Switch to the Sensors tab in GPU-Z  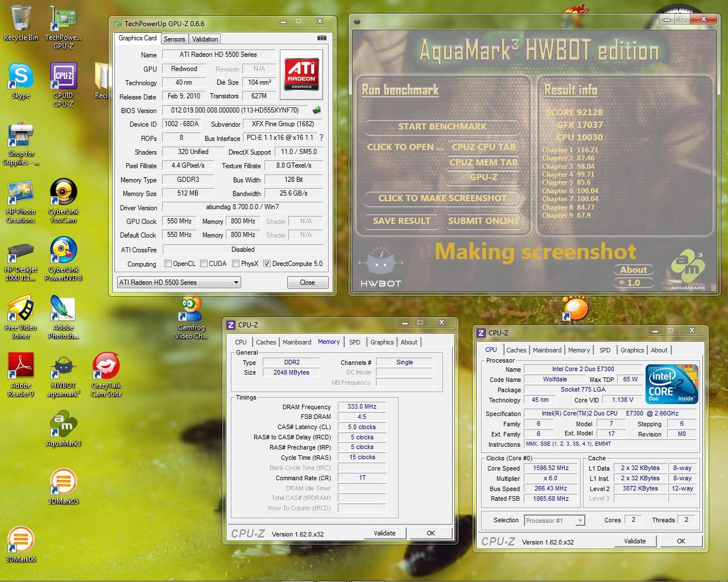point(175,39)
